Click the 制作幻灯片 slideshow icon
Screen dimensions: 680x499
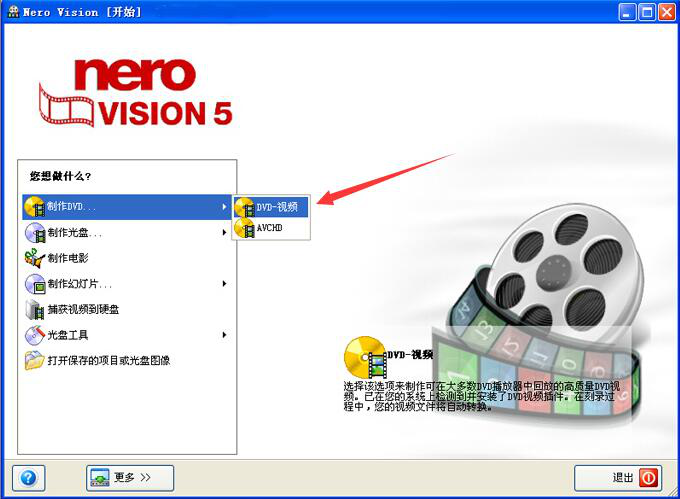click(x=35, y=284)
